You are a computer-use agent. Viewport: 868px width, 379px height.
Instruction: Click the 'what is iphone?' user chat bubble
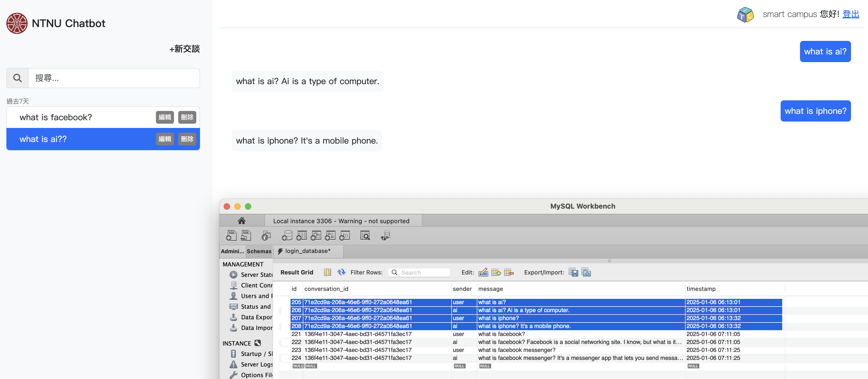click(x=815, y=111)
